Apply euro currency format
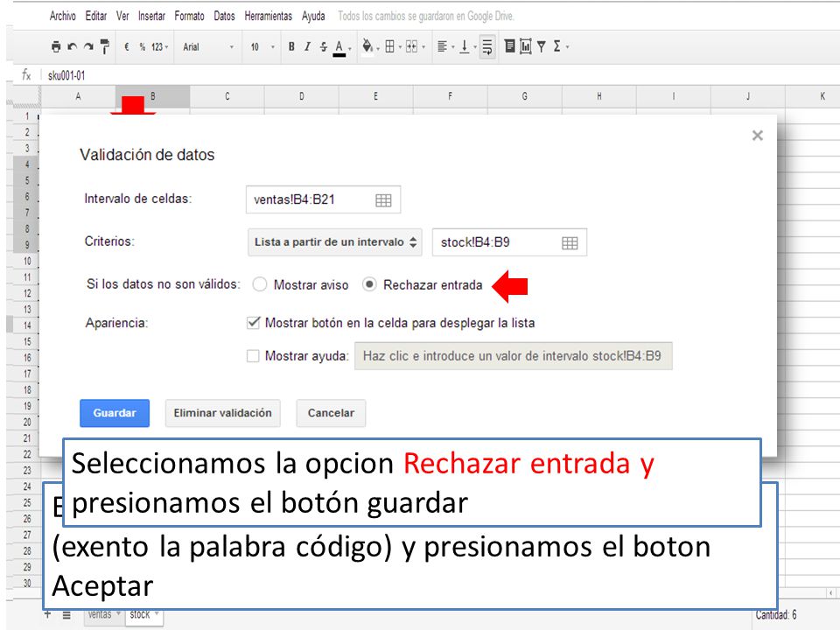 pos(127,47)
